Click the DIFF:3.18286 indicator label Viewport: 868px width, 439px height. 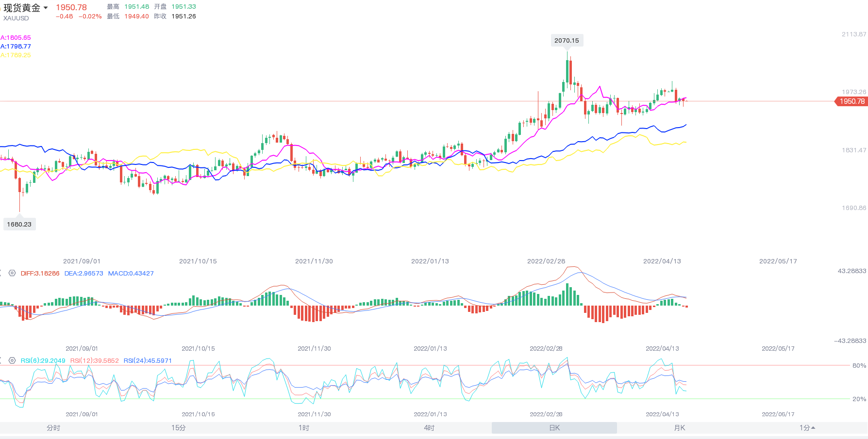40,274
